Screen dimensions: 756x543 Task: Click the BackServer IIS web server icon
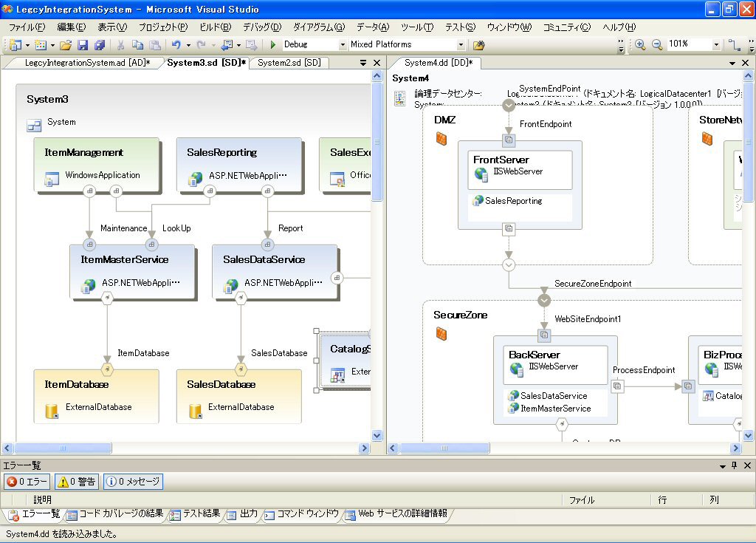pos(516,369)
